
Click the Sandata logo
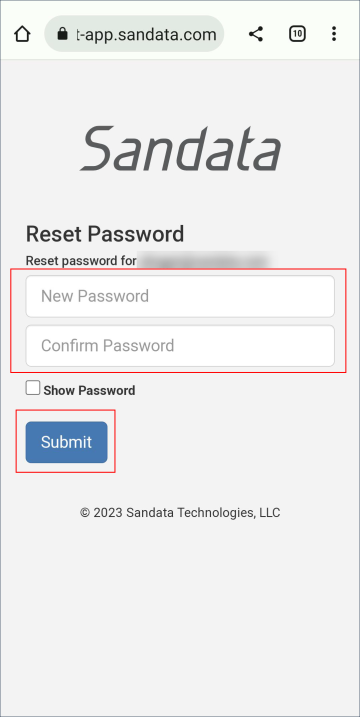pyautogui.click(x=180, y=149)
